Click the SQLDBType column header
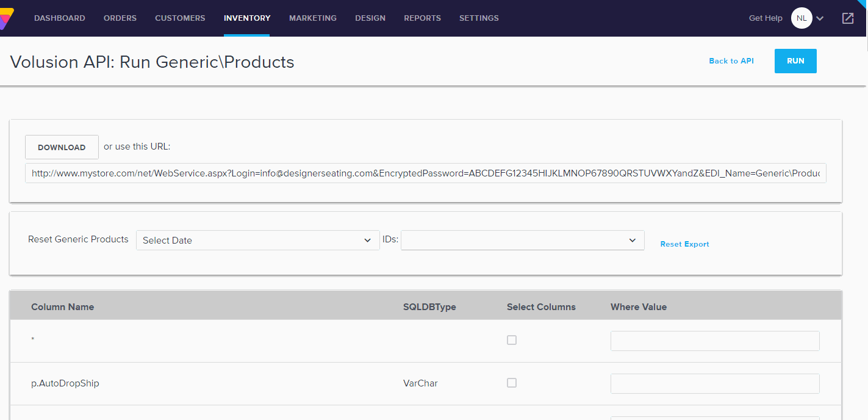Viewport: 868px width, 420px height. [429, 307]
